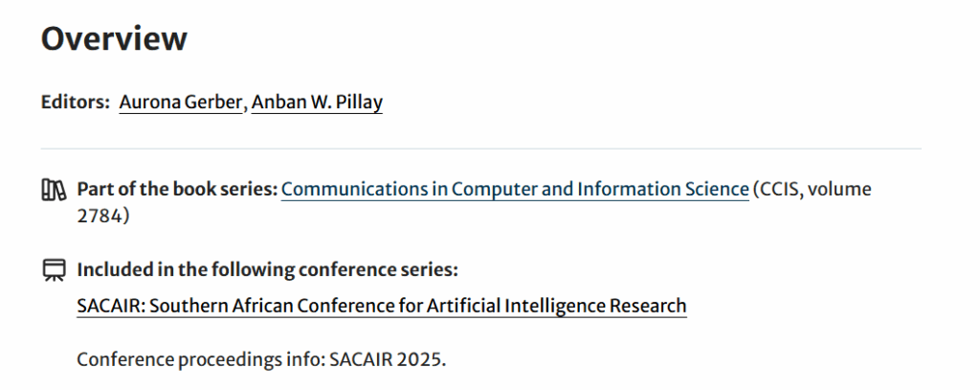Image resolution: width=980 pixels, height=390 pixels.
Task: Click the surname "Pillay" in editors line
Action: 358,103
